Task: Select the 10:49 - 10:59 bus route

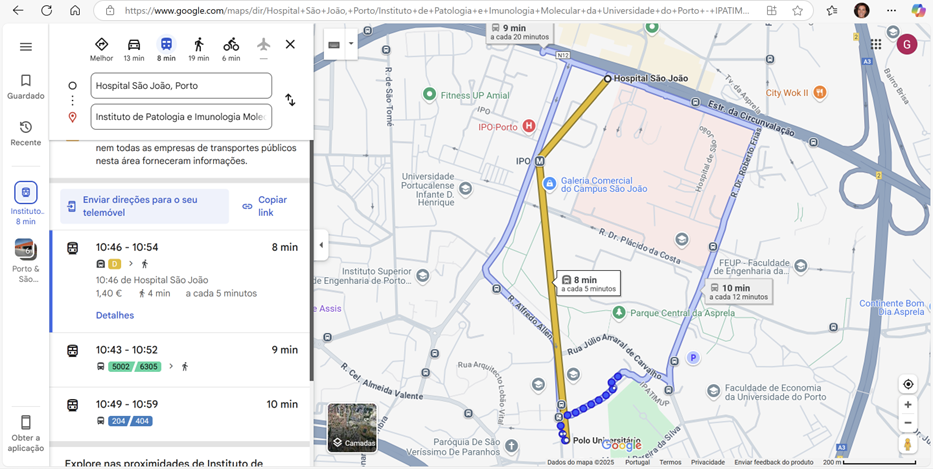Action: 181,414
